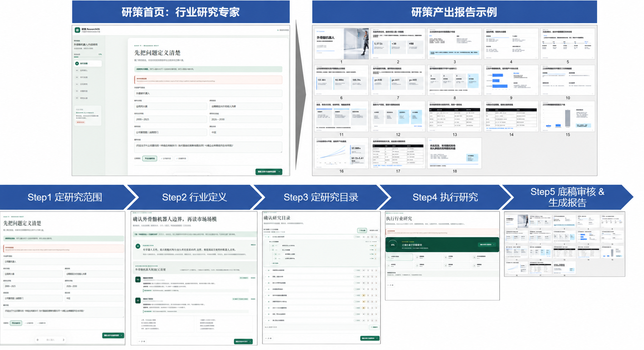Click the green submit button in Step1 screenshot
Screen dimensions: 644x350
[113, 335]
